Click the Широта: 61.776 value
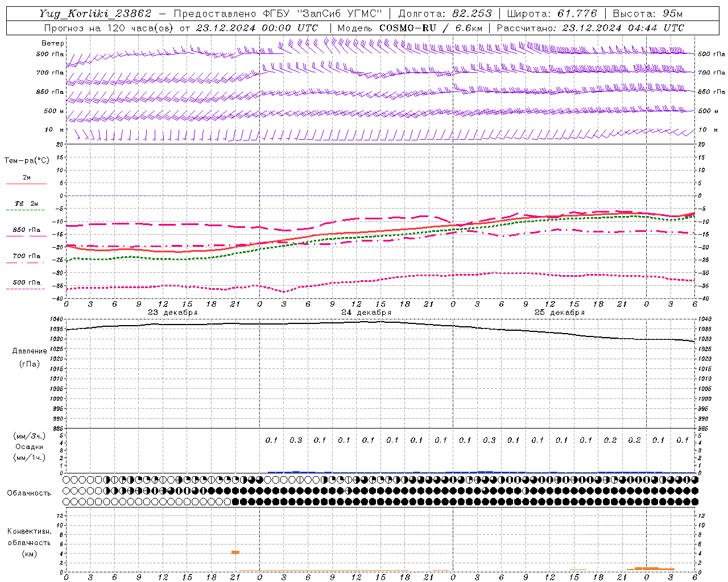The height and width of the screenshot is (582, 728). coord(552,14)
